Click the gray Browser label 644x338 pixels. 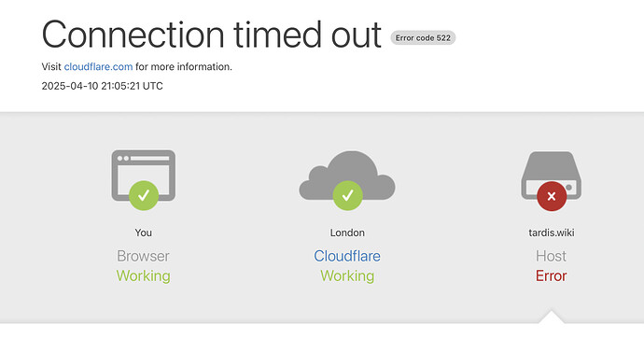tap(143, 256)
